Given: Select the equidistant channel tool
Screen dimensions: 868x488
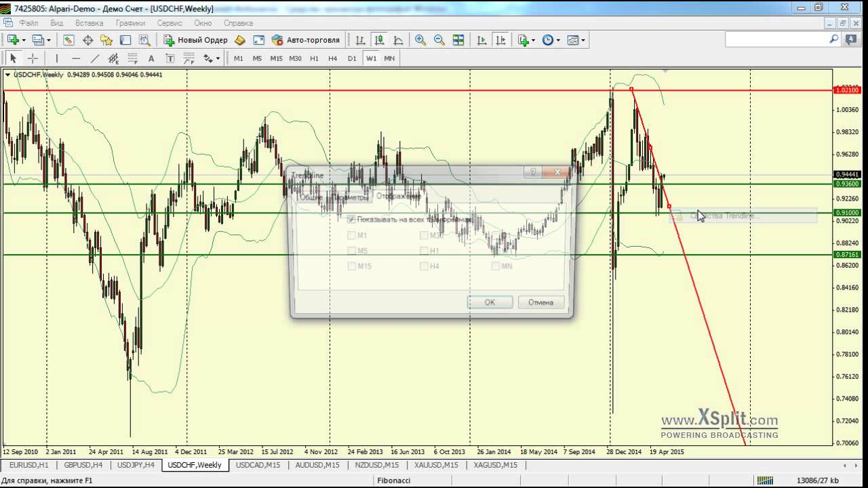Looking at the screenshot, I should pyautogui.click(x=113, y=58).
